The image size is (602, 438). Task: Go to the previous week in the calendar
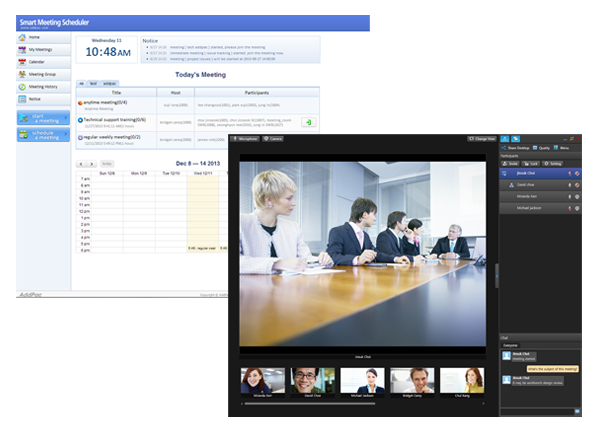(x=81, y=164)
